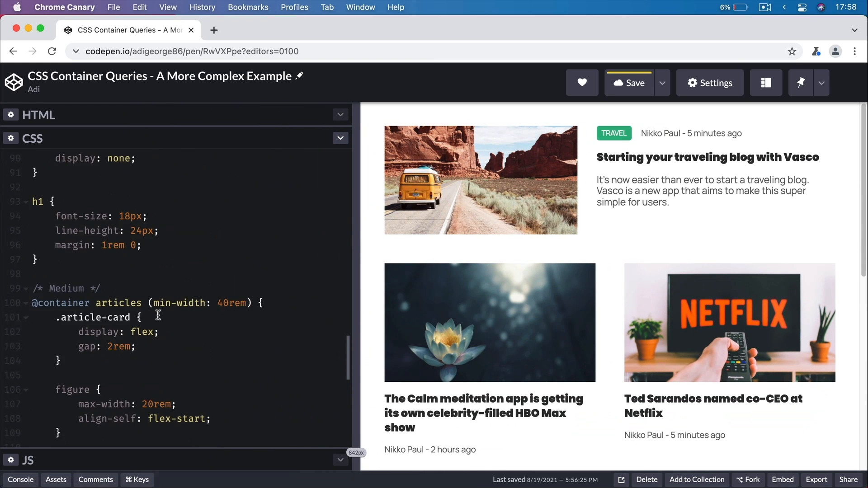Focus the URL address field

point(434,52)
